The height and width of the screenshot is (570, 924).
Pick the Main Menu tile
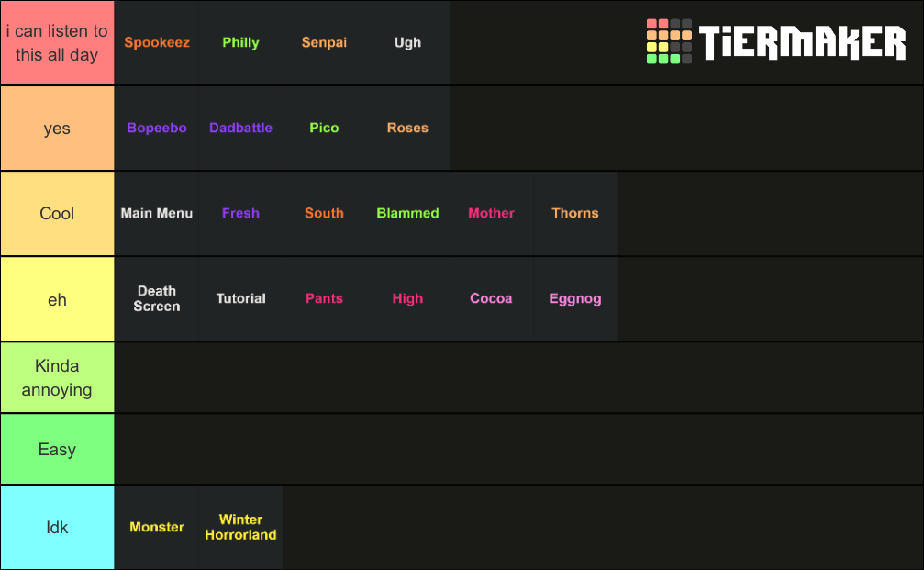(x=157, y=213)
